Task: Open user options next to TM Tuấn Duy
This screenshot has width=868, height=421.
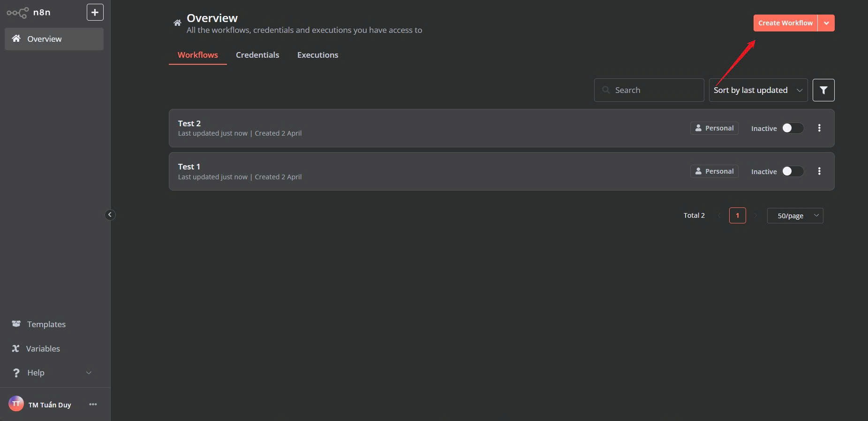Action: pos(93,404)
